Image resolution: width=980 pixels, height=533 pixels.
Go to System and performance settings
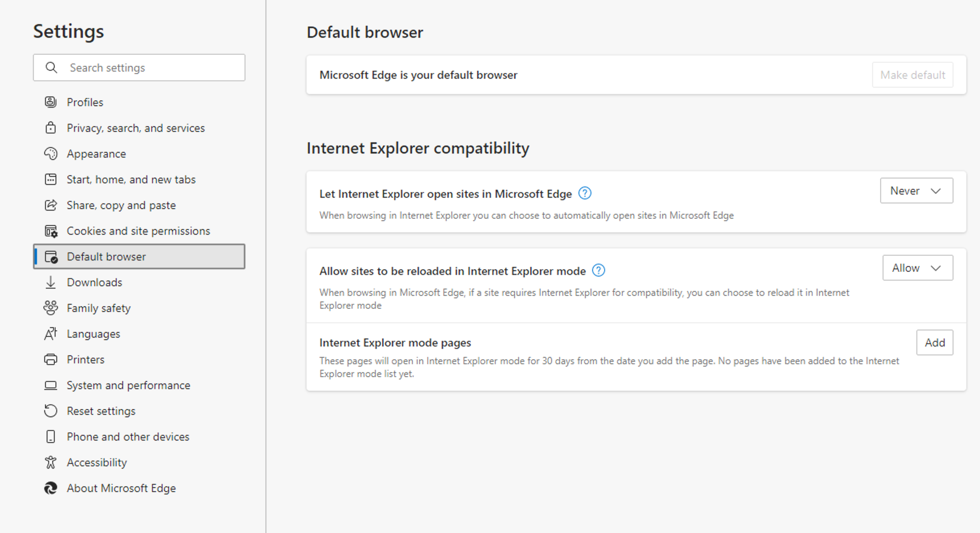tap(128, 385)
